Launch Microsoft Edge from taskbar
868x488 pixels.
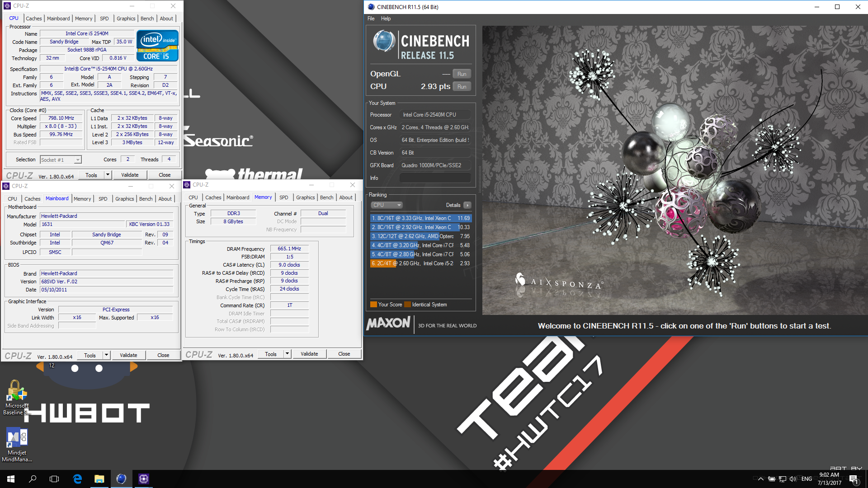77,479
